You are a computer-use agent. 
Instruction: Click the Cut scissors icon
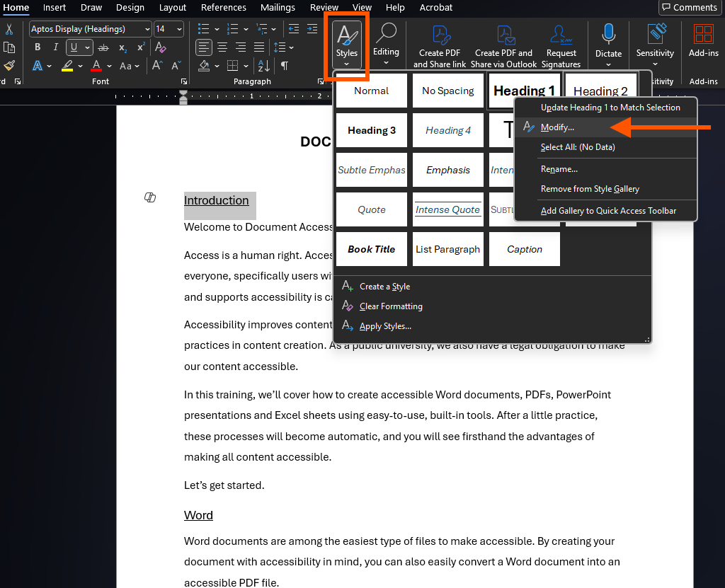[x=9, y=29]
